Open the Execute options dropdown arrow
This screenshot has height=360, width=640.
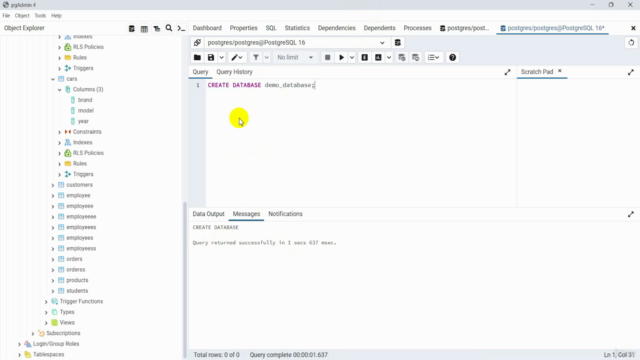(352, 58)
